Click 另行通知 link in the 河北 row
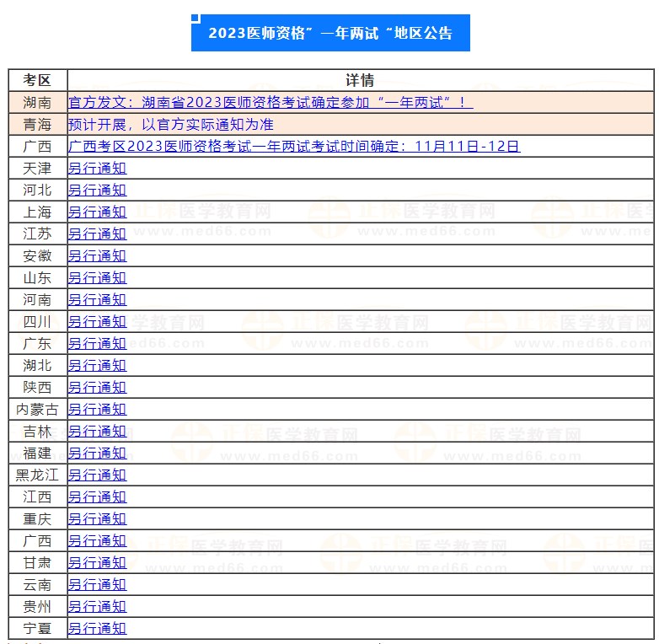The height and width of the screenshot is (644, 659). pyautogui.click(x=97, y=191)
